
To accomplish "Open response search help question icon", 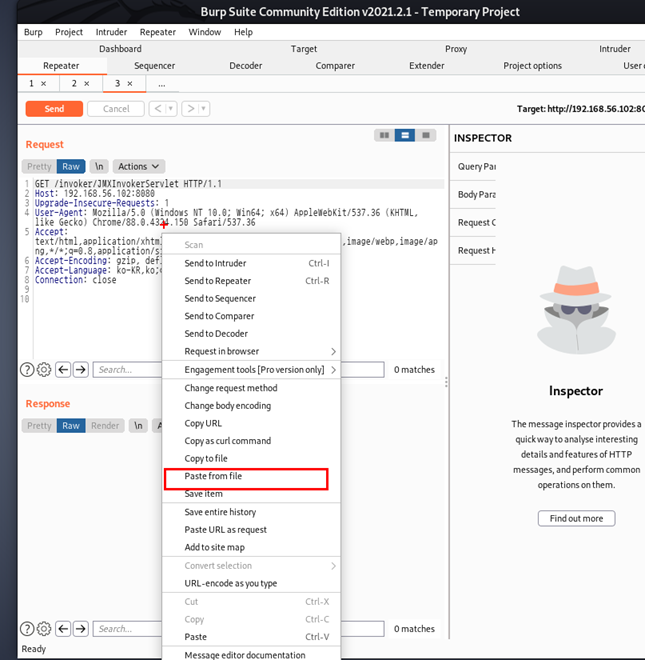I will pos(27,629).
